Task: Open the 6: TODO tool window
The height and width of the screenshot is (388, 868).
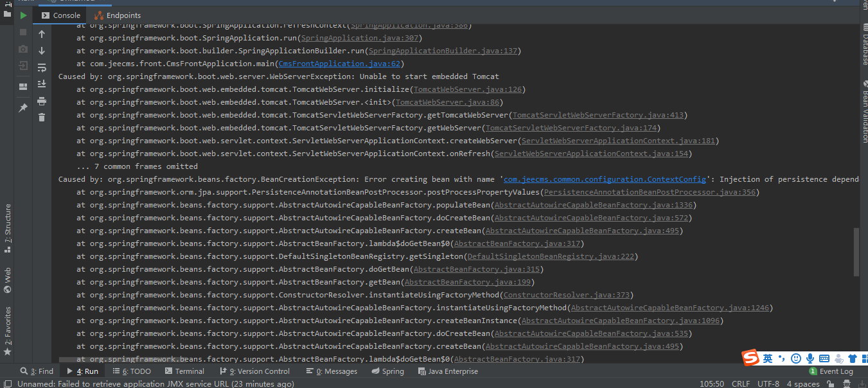Action: 132,371
